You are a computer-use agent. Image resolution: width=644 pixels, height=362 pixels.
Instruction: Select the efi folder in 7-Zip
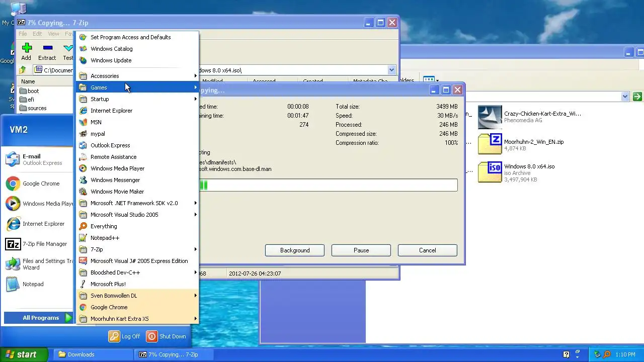pyautogui.click(x=27, y=100)
